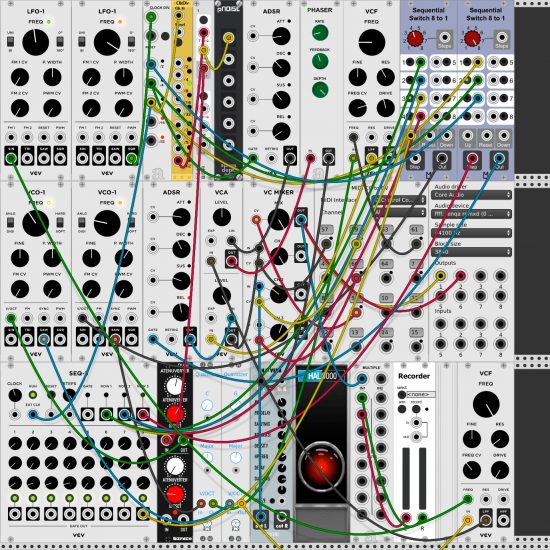Image resolution: width=550 pixels, height=550 pixels.
Task: Click the PHASER out jack
Action: coord(328,159)
